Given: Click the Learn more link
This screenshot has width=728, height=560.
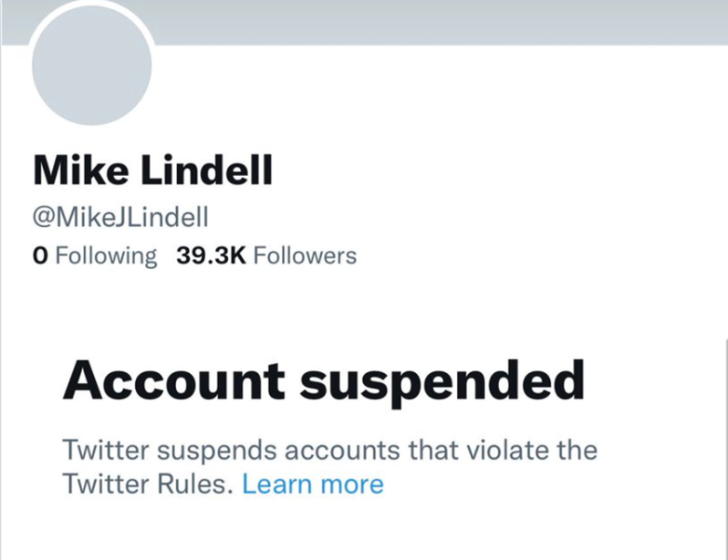Looking at the screenshot, I should coord(313,484).
